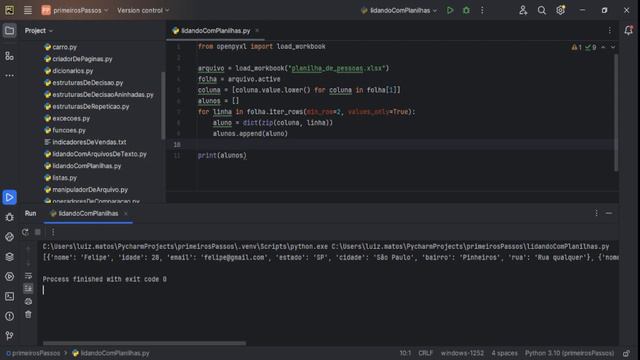Image resolution: width=640 pixels, height=360 pixels.
Task: Click the print console output icon
Action: pos(28,302)
